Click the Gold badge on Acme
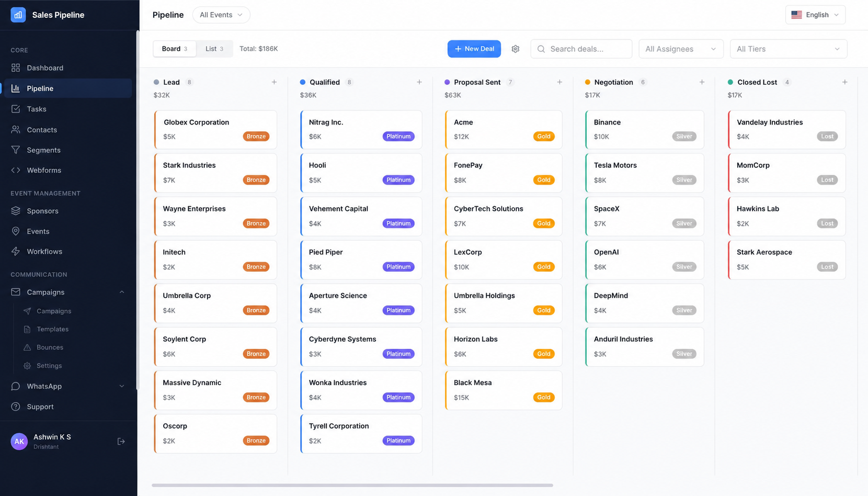868x496 pixels. coord(544,137)
